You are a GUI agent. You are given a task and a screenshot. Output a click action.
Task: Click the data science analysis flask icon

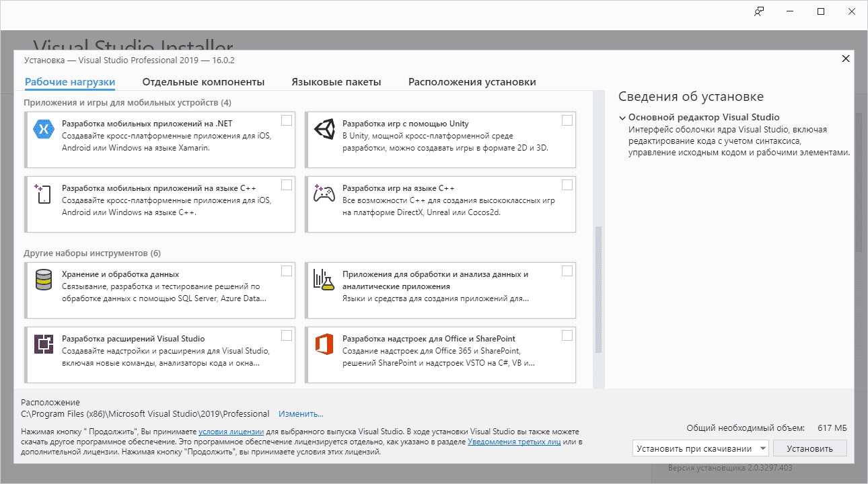point(324,280)
